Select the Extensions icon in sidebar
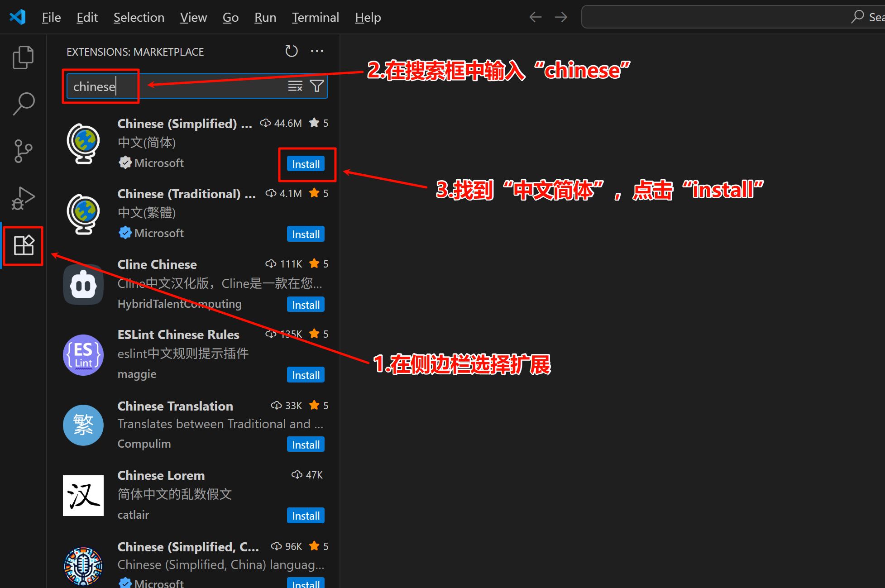 [x=24, y=246]
